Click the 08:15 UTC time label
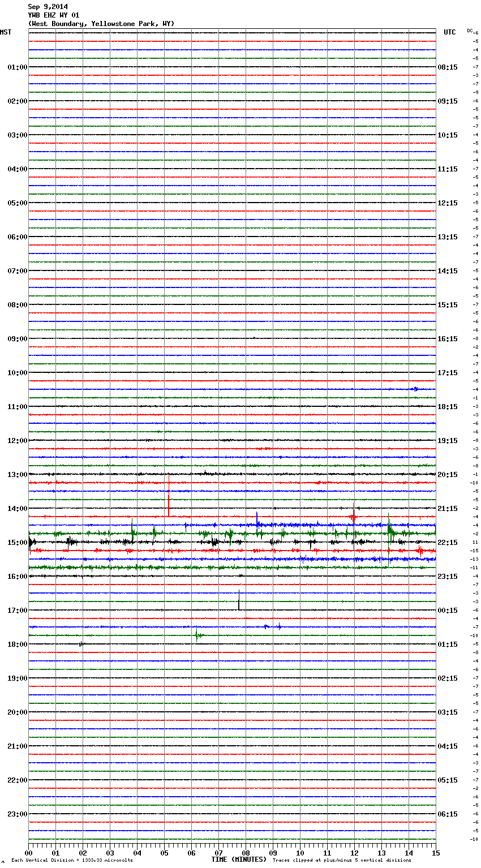Viewport: 481px width, 868px height. point(448,67)
